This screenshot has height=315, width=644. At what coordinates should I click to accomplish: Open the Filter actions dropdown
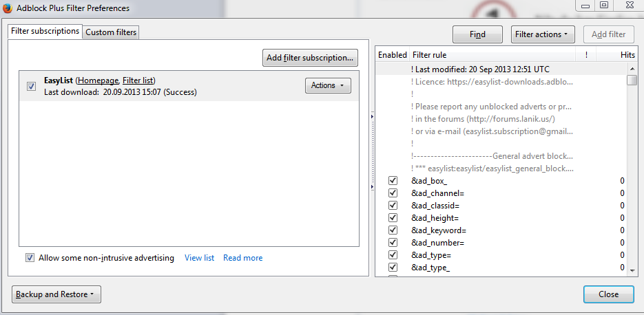click(x=543, y=34)
